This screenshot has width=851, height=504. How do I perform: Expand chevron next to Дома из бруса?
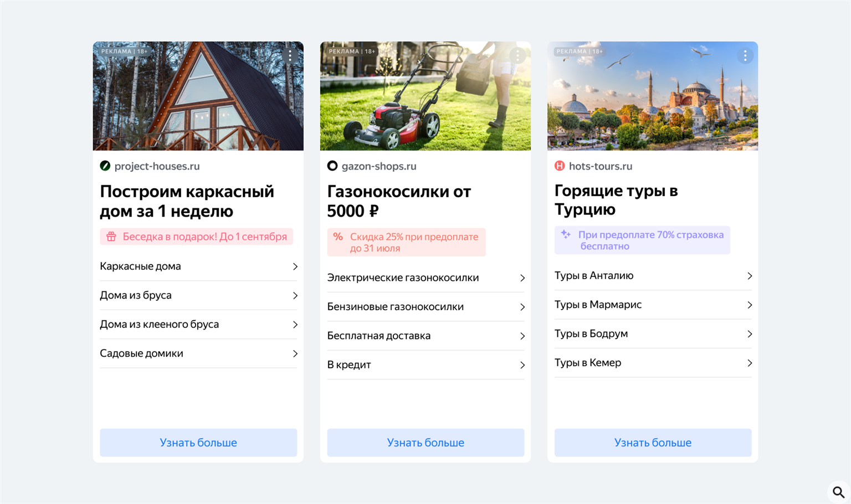[x=295, y=296]
